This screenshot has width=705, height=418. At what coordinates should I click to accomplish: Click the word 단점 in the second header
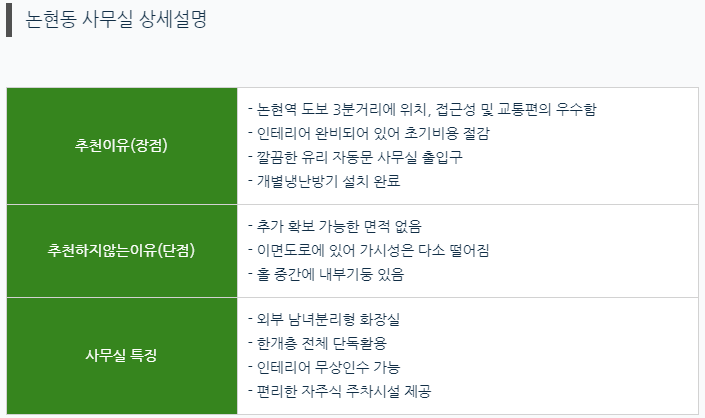pos(176,250)
